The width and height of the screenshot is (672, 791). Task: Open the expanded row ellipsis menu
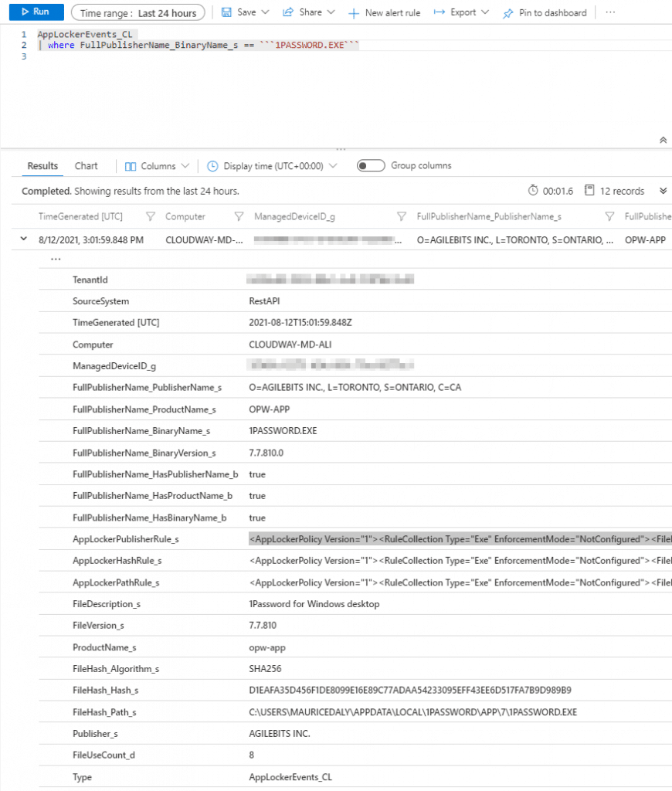[56, 260]
